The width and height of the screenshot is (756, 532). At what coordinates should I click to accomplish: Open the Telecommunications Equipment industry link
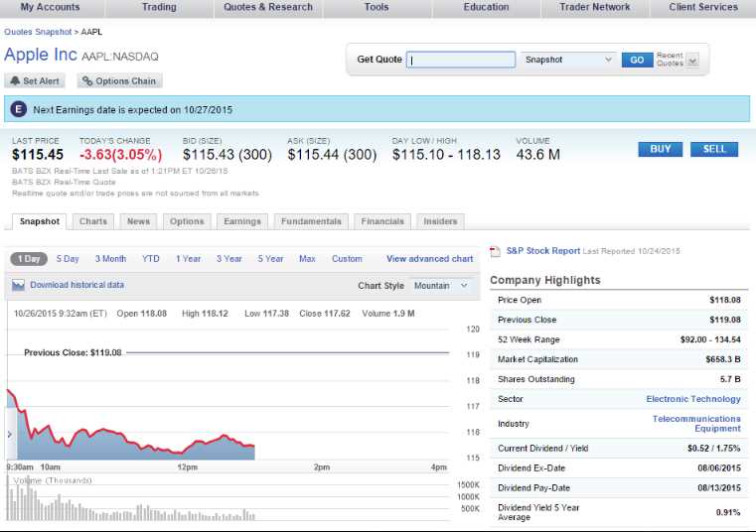point(696,424)
